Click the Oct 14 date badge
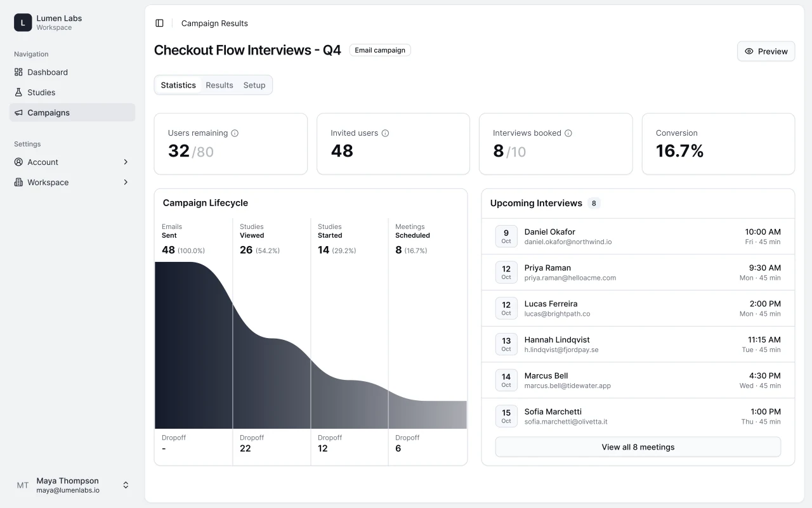812x508 pixels. tap(506, 381)
